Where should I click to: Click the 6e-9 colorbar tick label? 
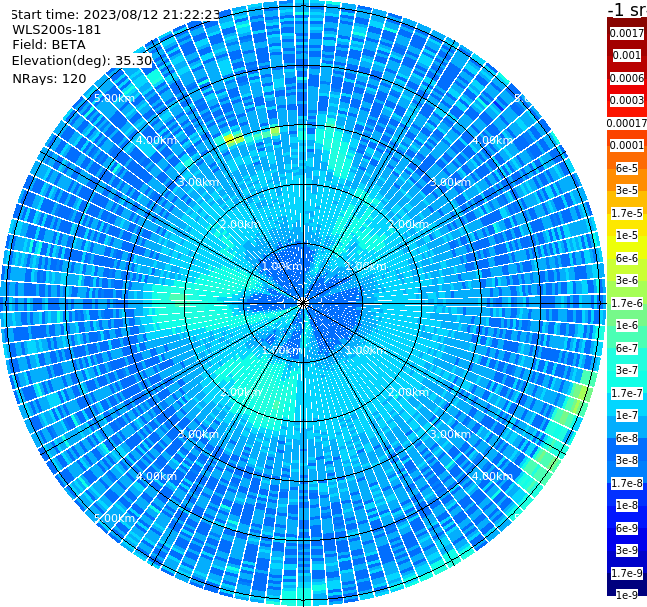point(627,528)
